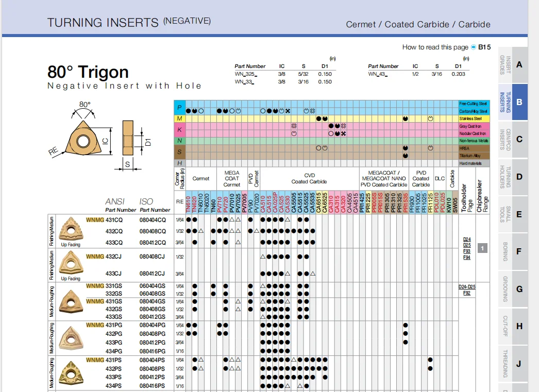This screenshot has height=392, width=539.
Task: Go to section A Insert Grades tab
Action: pos(513,64)
